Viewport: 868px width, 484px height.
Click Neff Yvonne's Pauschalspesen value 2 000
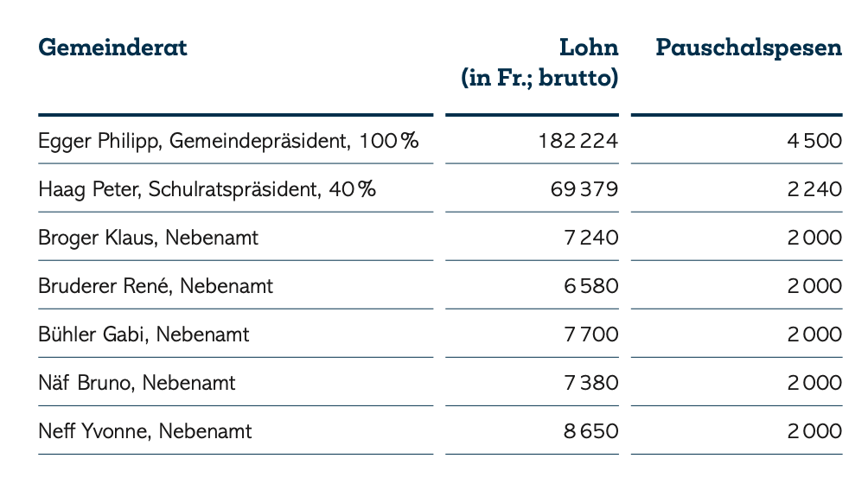pyautogui.click(x=814, y=430)
